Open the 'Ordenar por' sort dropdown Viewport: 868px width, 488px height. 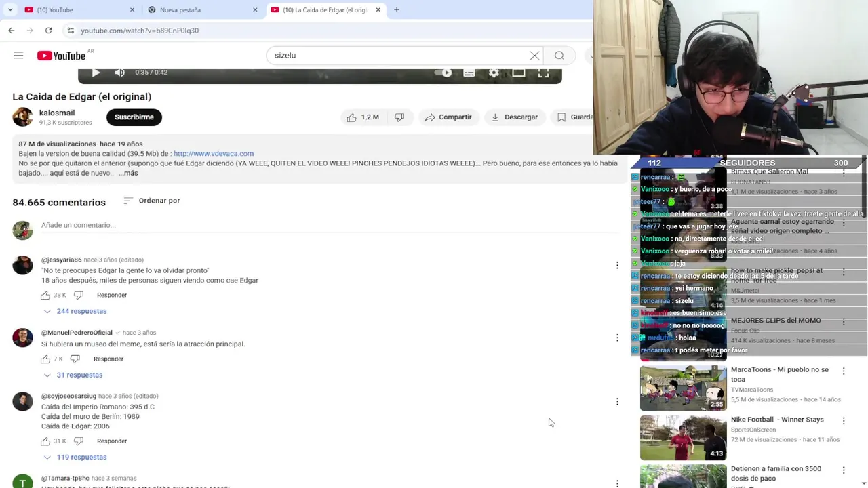click(152, 201)
